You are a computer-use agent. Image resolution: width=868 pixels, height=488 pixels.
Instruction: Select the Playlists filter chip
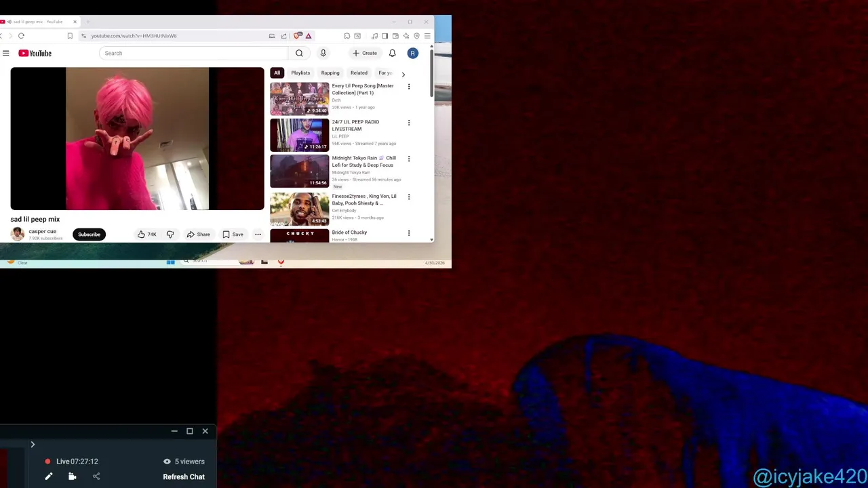[300, 73]
